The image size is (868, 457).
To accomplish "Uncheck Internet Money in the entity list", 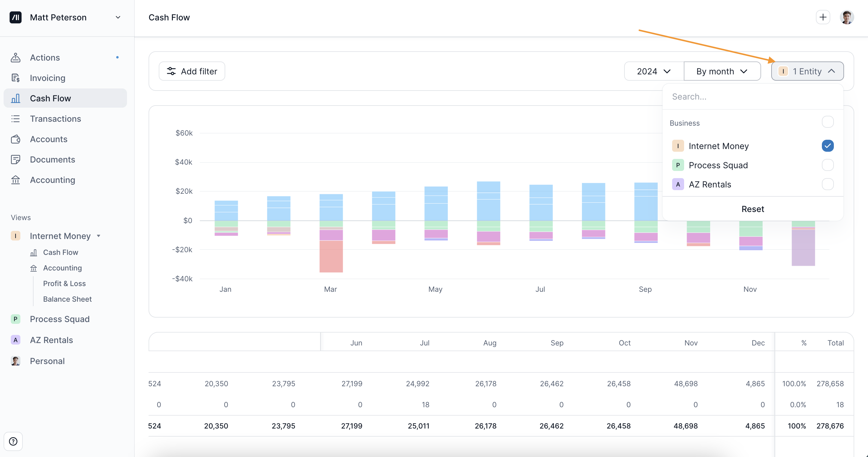I will click(x=828, y=146).
